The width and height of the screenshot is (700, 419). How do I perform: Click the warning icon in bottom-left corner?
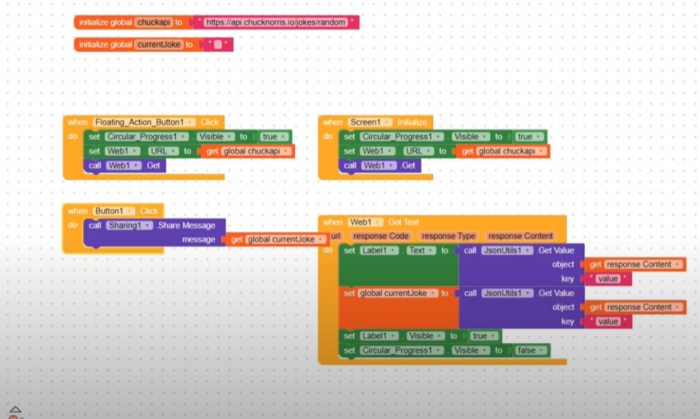[x=14, y=411]
